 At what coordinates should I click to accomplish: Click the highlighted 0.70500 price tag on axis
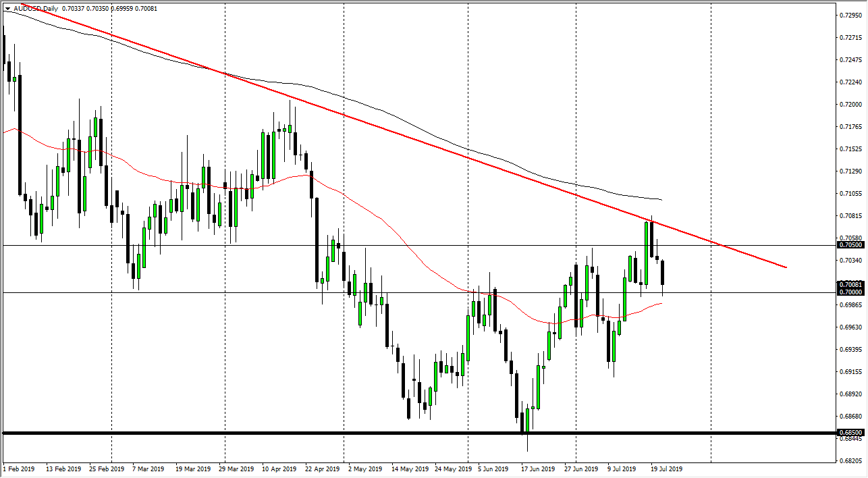tap(851, 246)
